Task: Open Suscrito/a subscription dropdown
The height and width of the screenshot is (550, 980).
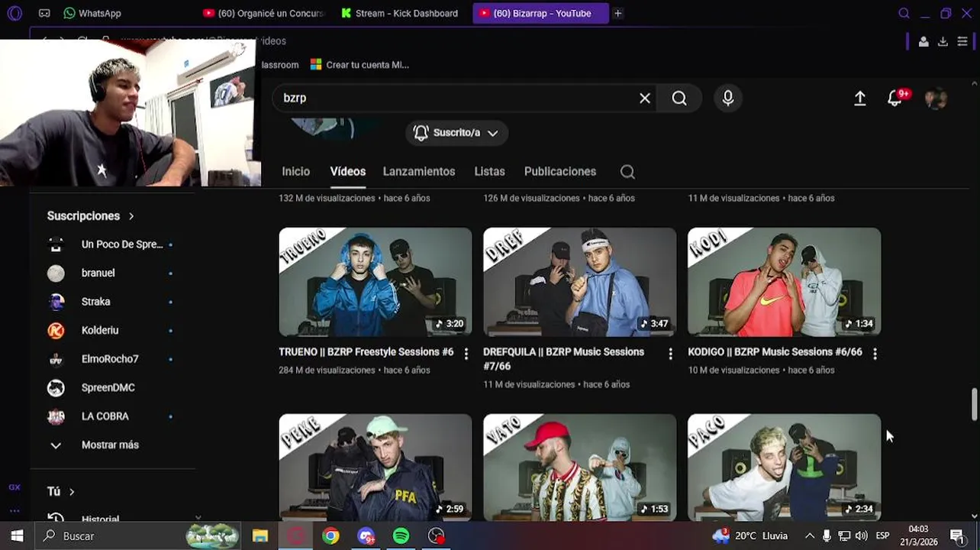Action: click(456, 133)
